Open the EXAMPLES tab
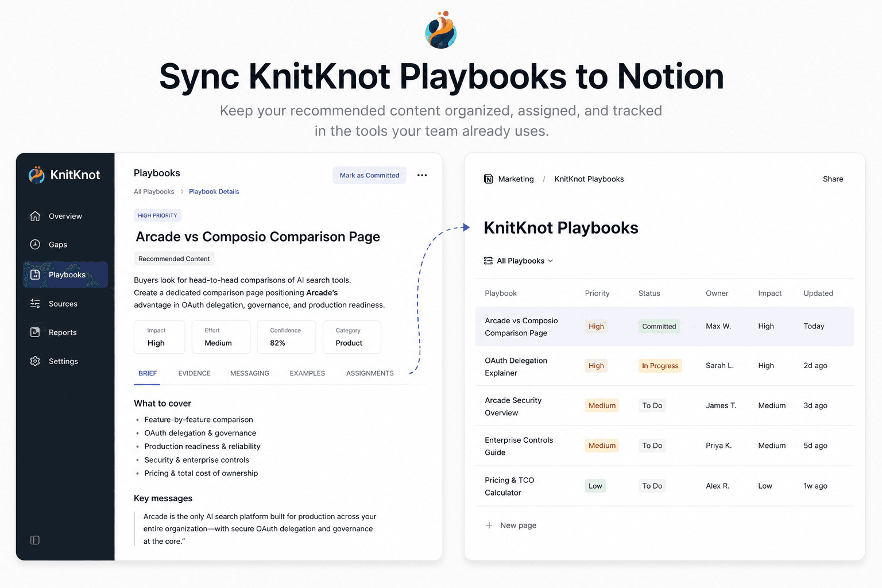The height and width of the screenshot is (588, 882). point(307,373)
